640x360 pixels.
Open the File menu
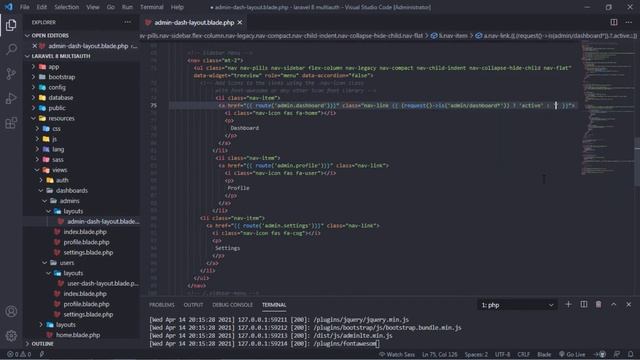click(x=24, y=7)
